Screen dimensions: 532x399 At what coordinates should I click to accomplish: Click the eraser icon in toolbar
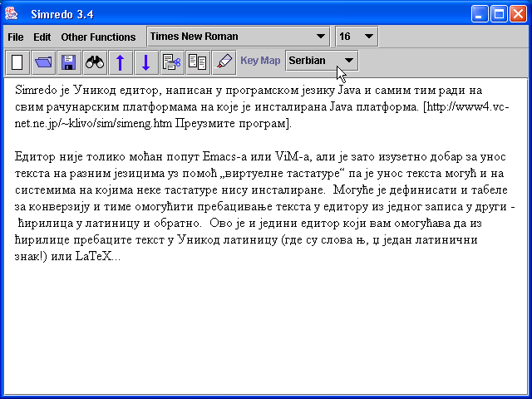coord(224,62)
